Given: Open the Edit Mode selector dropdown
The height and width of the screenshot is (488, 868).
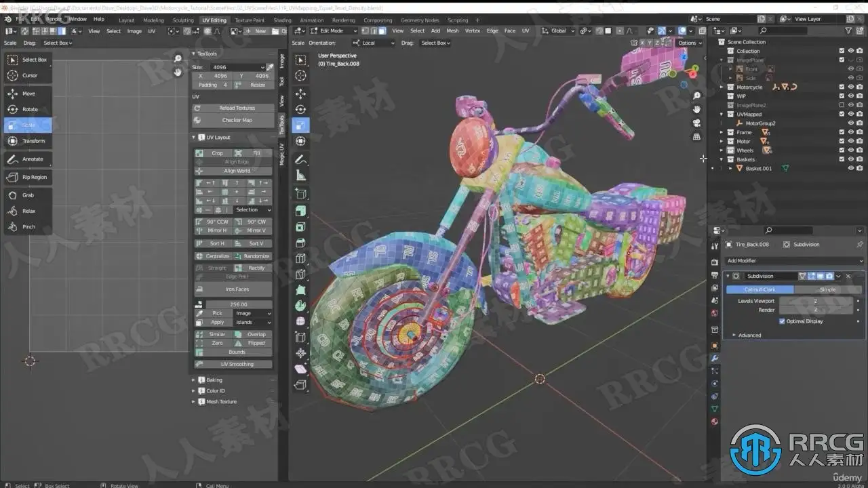Looking at the screenshot, I should [334, 30].
